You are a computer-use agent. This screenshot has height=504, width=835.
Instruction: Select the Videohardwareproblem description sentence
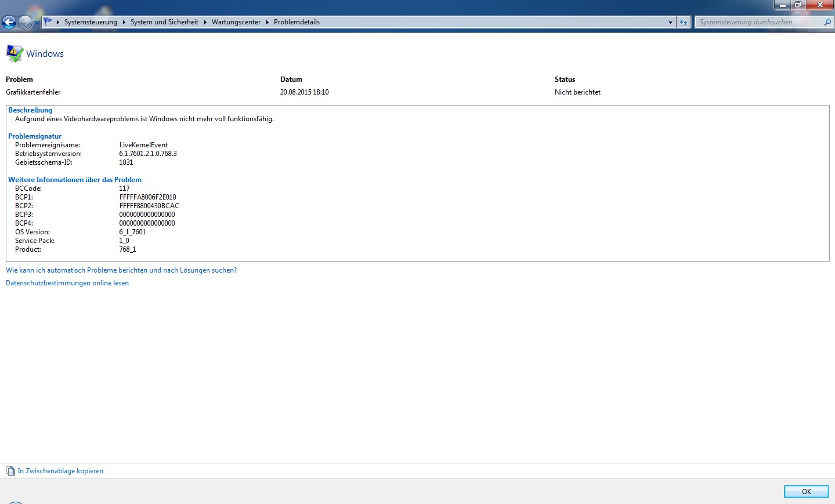point(144,119)
